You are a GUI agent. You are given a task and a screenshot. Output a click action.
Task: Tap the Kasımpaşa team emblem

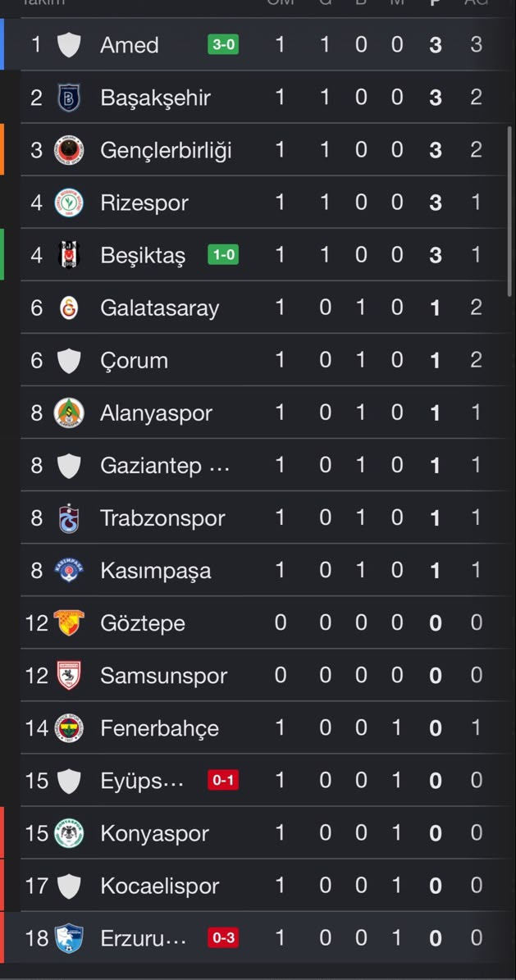pos(69,570)
